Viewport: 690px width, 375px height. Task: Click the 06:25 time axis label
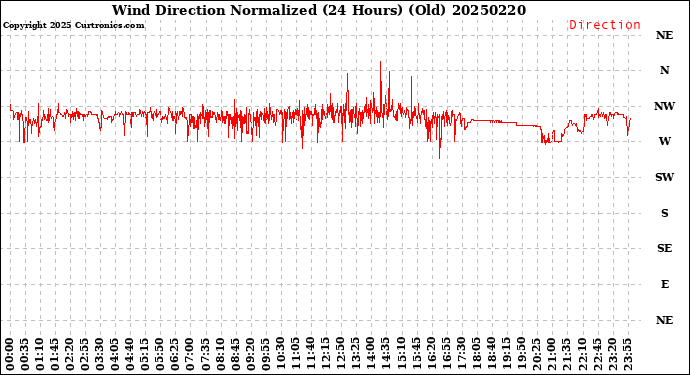pos(175,355)
